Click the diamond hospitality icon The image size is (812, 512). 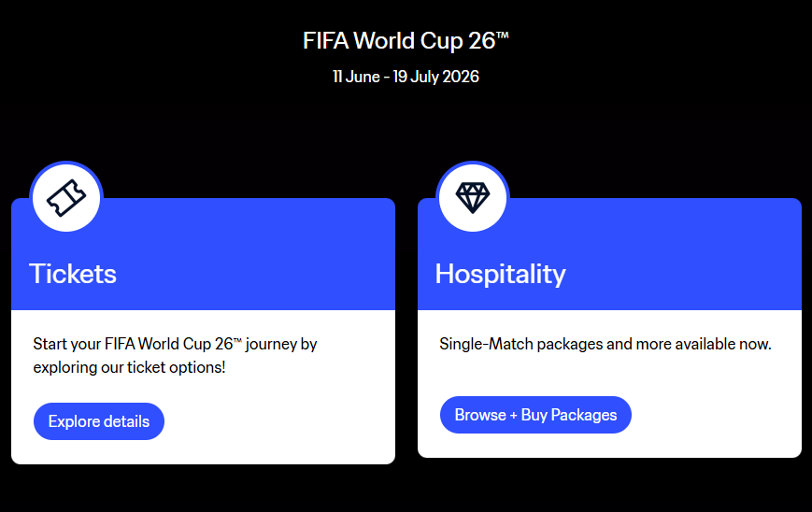[472, 196]
